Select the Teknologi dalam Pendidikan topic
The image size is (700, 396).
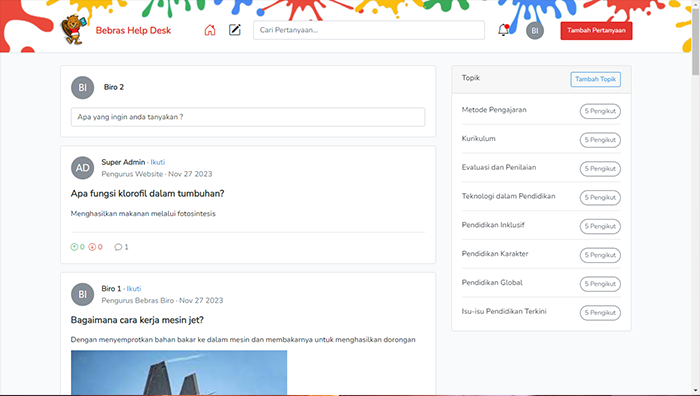pyautogui.click(x=508, y=196)
